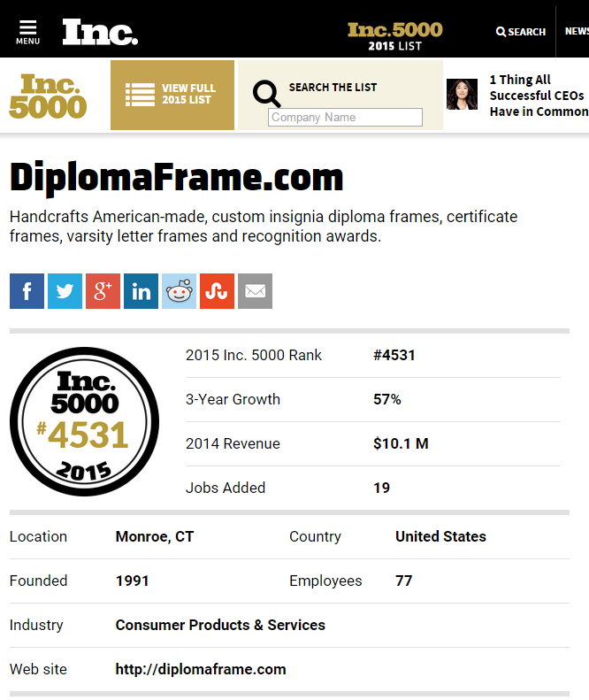
Task: Click View Full 2015 List button
Action: click(x=172, y=95)
